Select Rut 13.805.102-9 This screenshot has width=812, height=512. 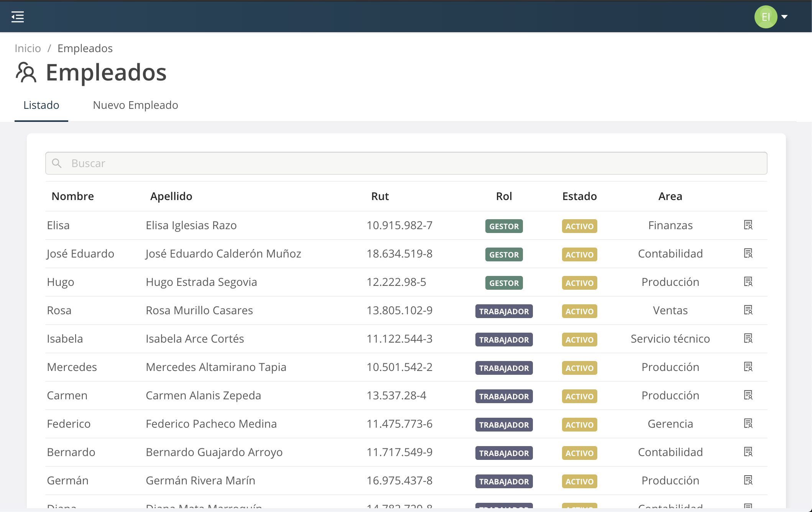399,310
